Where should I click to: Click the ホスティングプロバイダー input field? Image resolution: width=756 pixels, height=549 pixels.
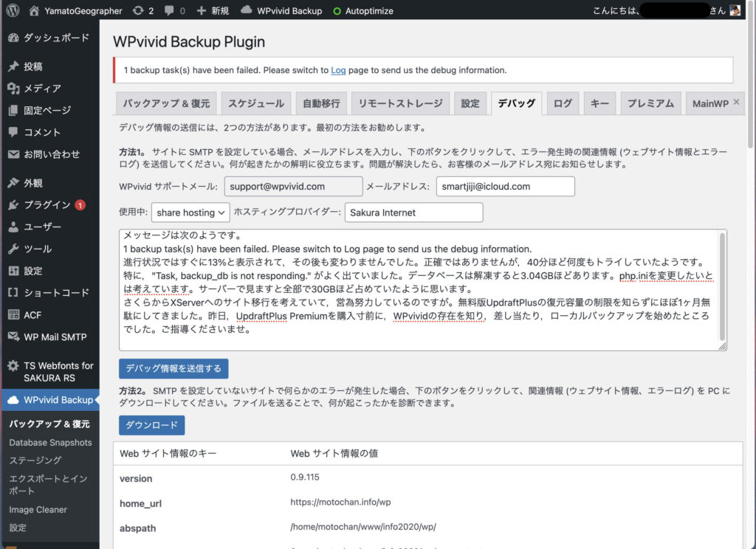pyautogui.click(x=413, y=213)
